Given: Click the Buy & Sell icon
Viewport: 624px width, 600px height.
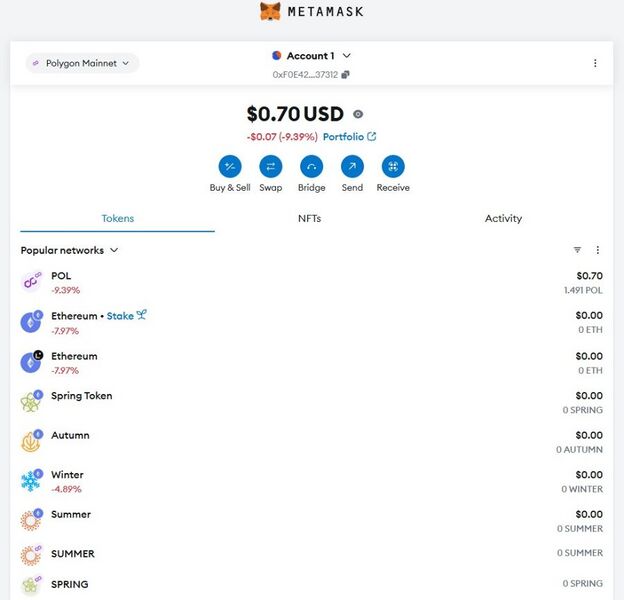Looking at the screenshot, I should tap(230, 166).
